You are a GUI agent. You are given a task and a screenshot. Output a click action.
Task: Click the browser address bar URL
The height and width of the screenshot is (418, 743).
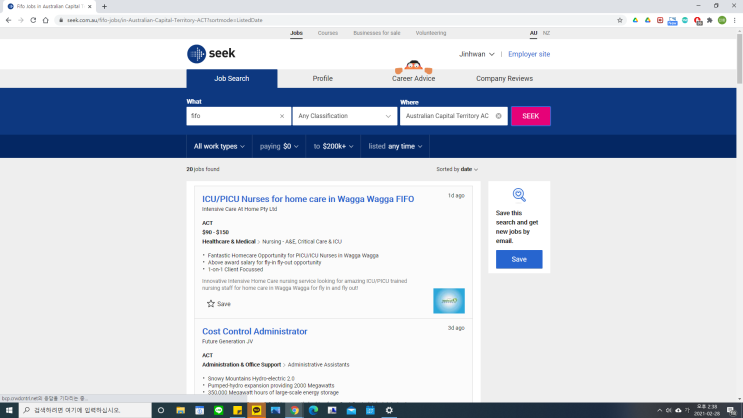pos(165,20)
